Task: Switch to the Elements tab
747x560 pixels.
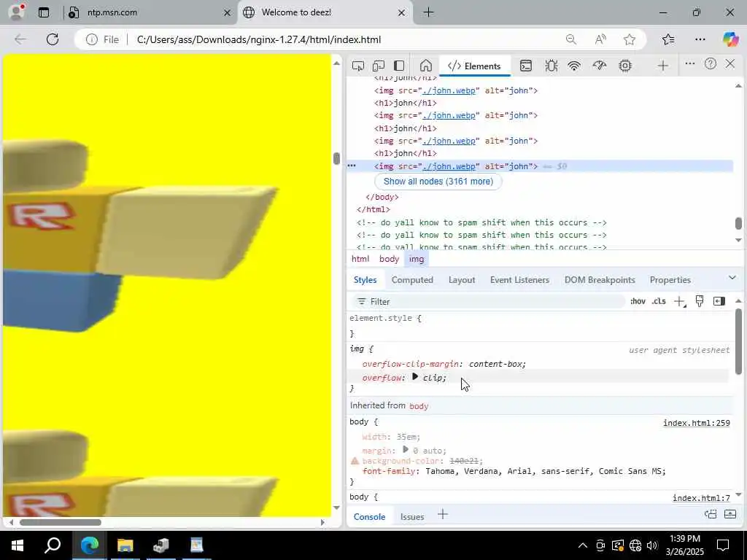Action: coord(474,66)
